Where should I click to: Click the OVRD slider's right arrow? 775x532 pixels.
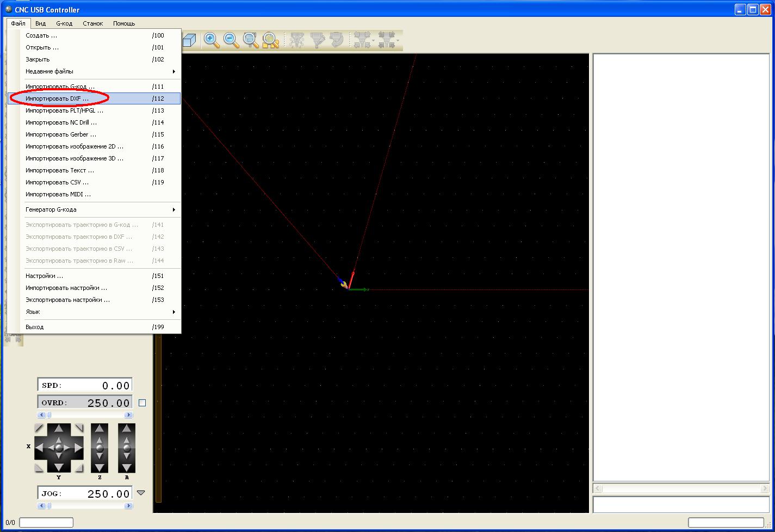pyautogui.click(x=128, y=415)
